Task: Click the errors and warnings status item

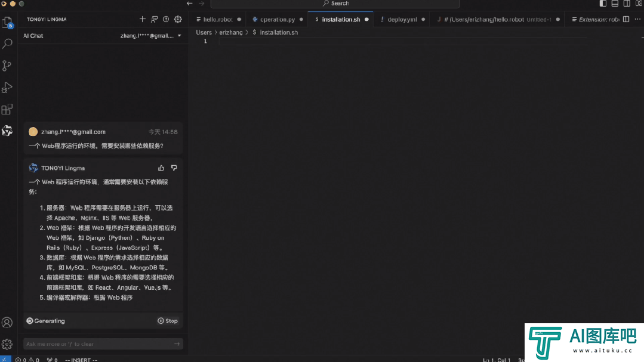Action: [x=27, y=360]
